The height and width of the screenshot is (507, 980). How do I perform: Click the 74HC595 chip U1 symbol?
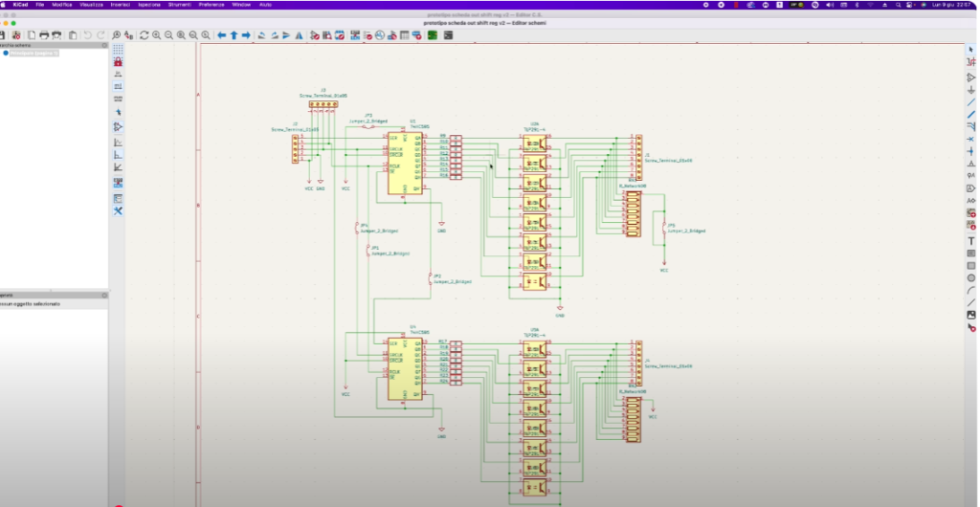(405, 163)
